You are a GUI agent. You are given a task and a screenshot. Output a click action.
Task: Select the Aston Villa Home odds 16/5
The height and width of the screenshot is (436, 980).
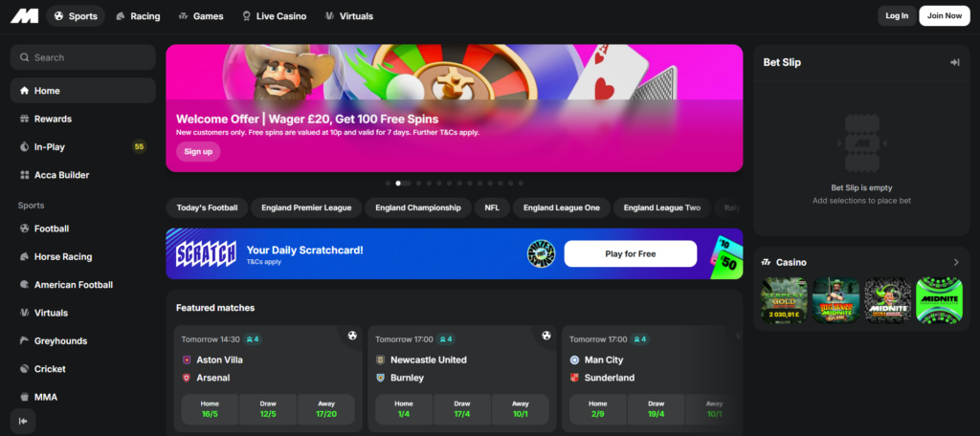tap(209, 409)
